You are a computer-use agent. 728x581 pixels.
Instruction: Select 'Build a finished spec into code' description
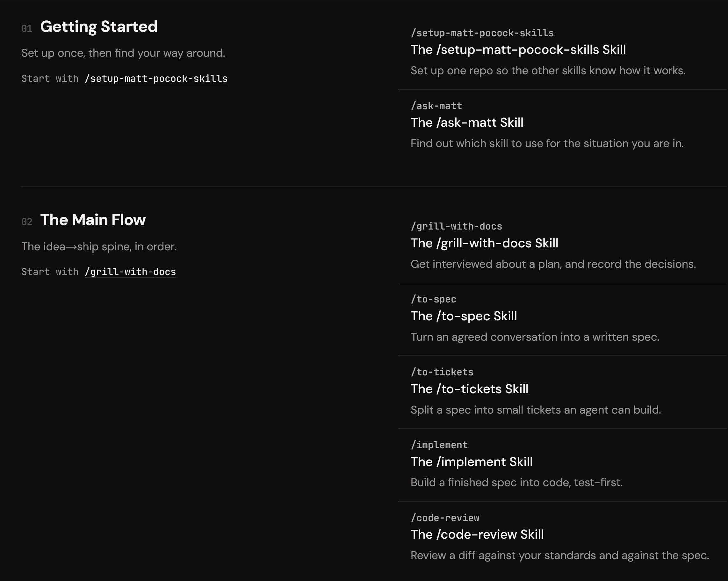(x=516, y=483)
